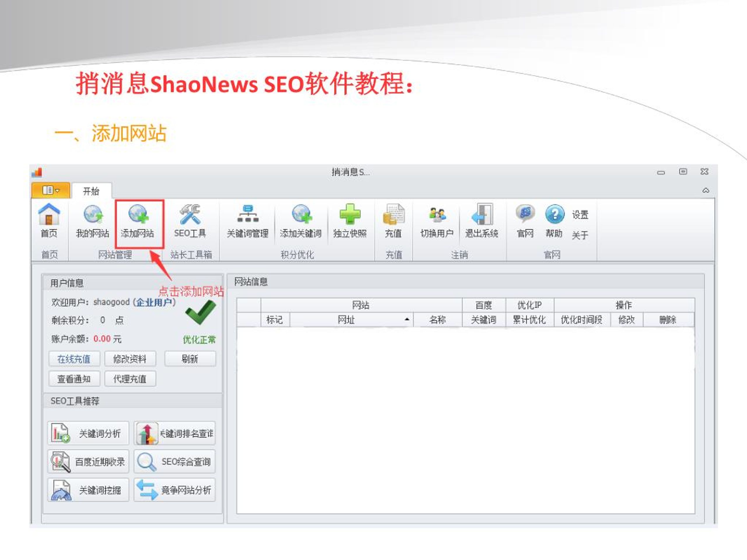The width and height of the screenshot is (747, 560).
Task: Open the 设置 settings entry
Action: 580,215
